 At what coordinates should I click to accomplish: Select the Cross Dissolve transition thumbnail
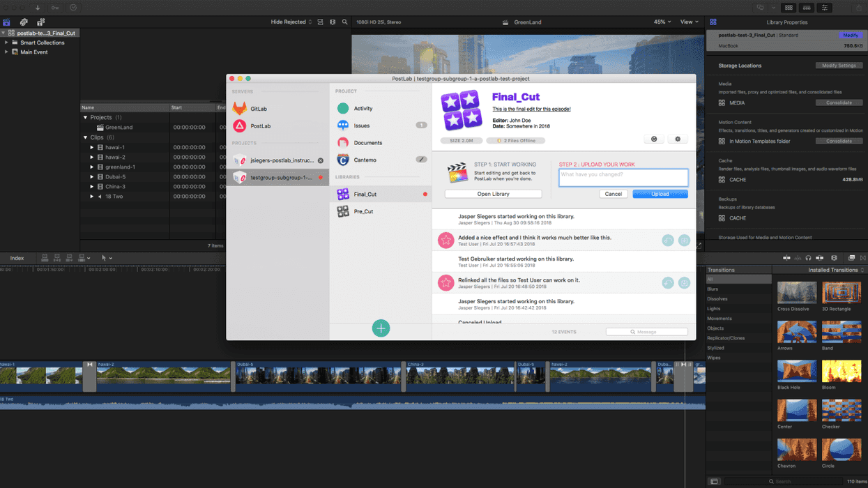(x=797, y=293)
